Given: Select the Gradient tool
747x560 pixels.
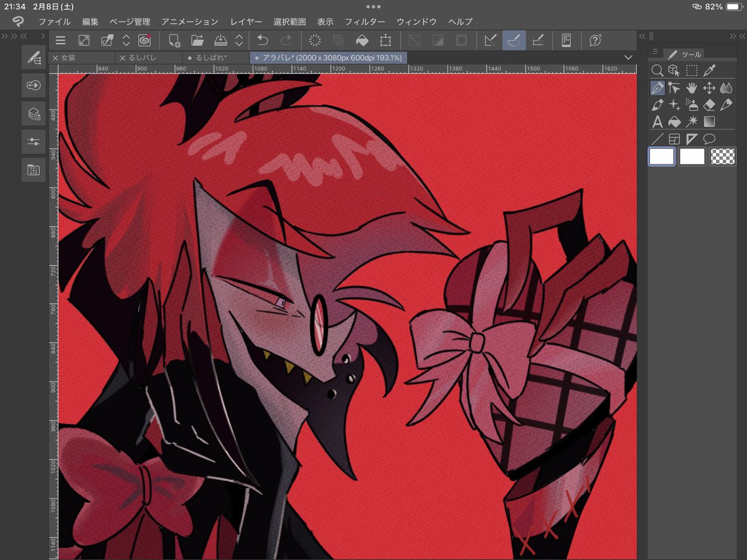Looking at the screenshot, I should [709, 121].
